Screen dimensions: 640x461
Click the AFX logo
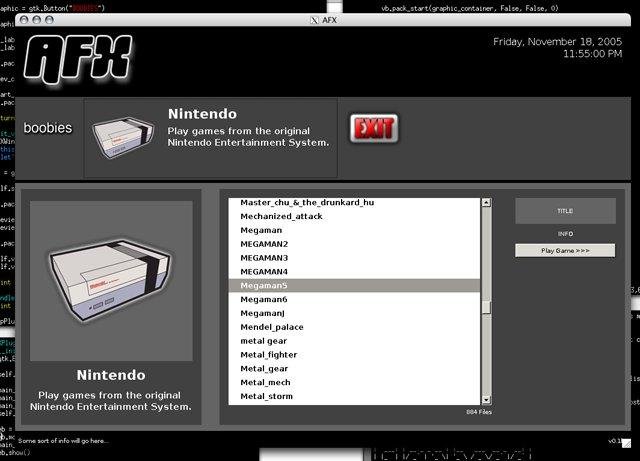pos(78,57)
